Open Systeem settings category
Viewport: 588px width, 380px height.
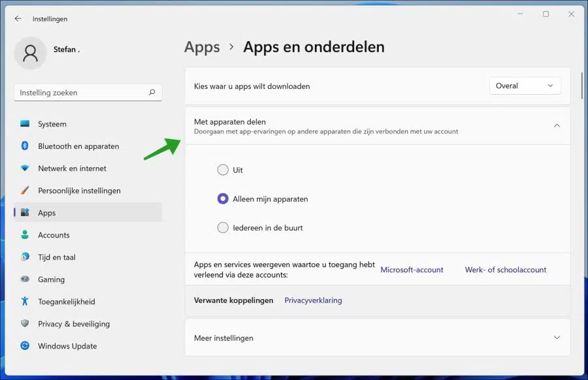pyautogui.click(x=88, y=123)
